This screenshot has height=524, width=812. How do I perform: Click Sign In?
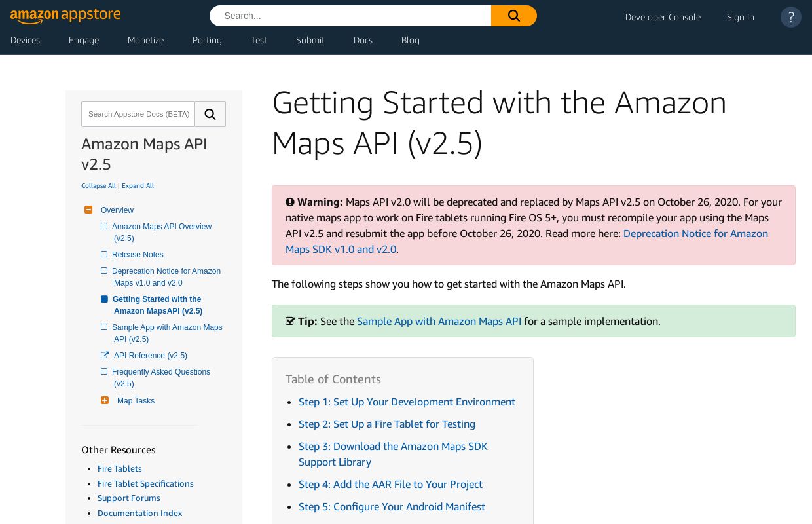tap(741, 17)
